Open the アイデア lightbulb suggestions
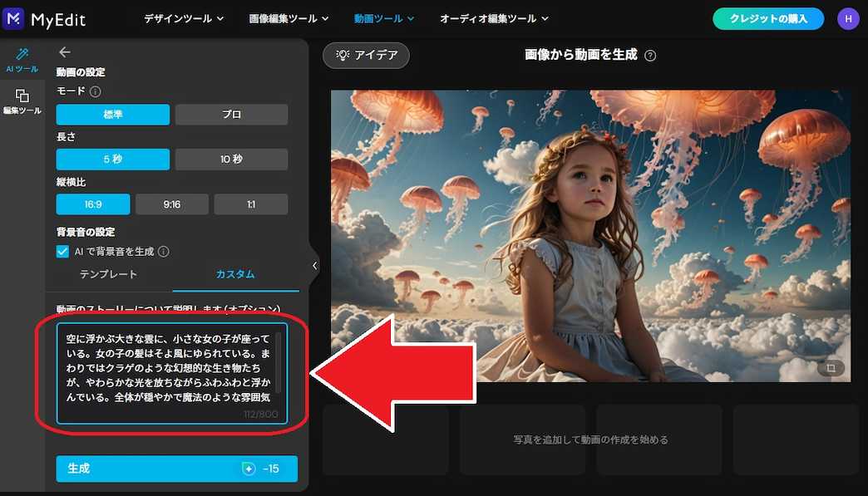Viewport: 868px width, 496px height. [x=366, y=56]
